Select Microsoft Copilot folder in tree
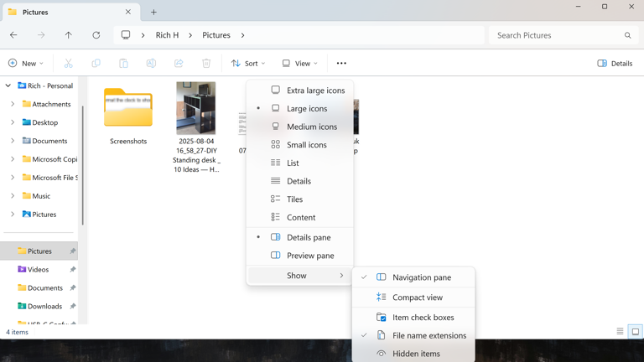The width and height of the screenshot is (644, 362). tap(49, 159)
